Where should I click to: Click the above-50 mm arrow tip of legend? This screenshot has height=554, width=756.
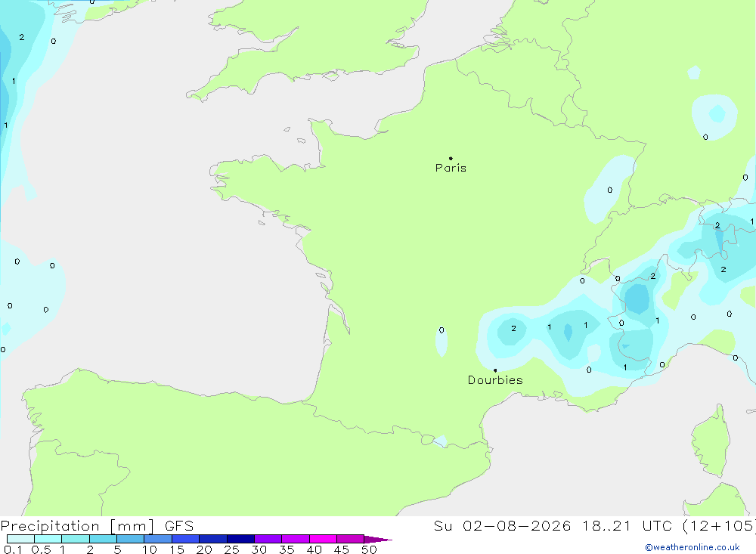pos(378,539)
